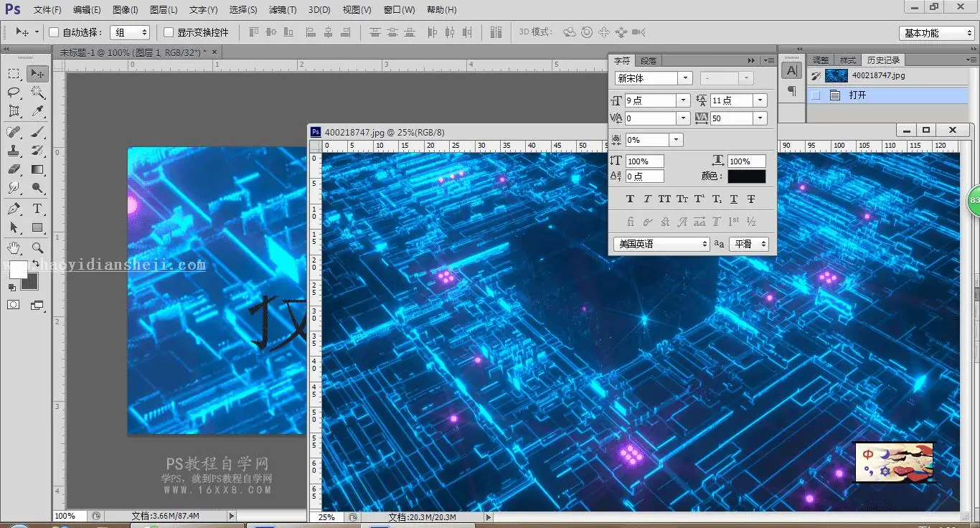
Task: Toggle Faux Bold text style
Action: point(631,199)
